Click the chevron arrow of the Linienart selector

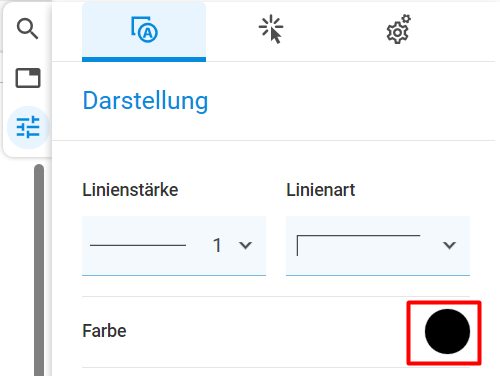[449, 246]
